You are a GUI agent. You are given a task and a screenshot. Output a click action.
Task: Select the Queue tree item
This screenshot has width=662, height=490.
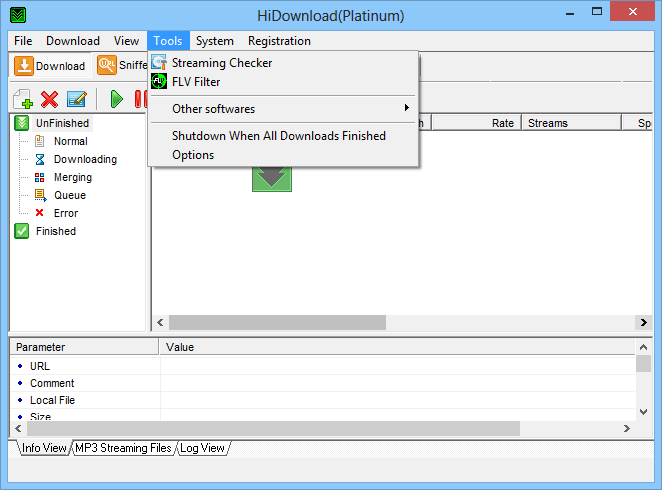tap(70, 195)
